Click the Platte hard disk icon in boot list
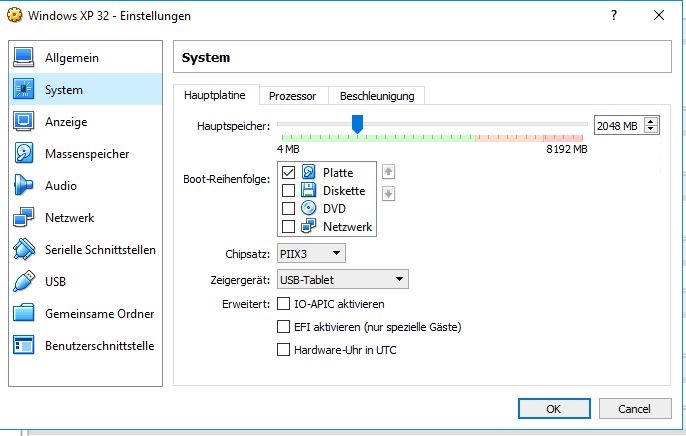The width and height of the screenshot is (686, 436). (308, 172)
